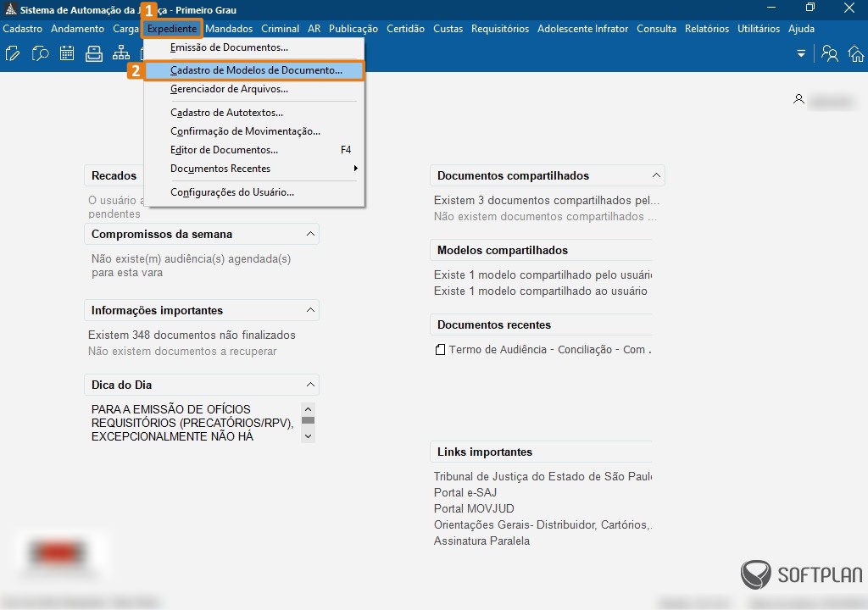
Task: Click Dica do Dia scroll up arrow
Action: pyautogui.click(x=309, y=409)
